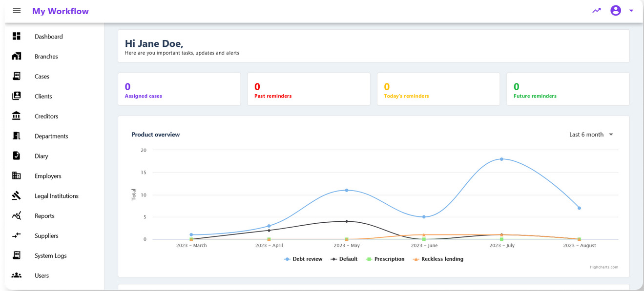Image resolution: width=644 pixels, height=291 pixels.
Task: Click the Highcharts.com credit link
Action: click(603, 267)
